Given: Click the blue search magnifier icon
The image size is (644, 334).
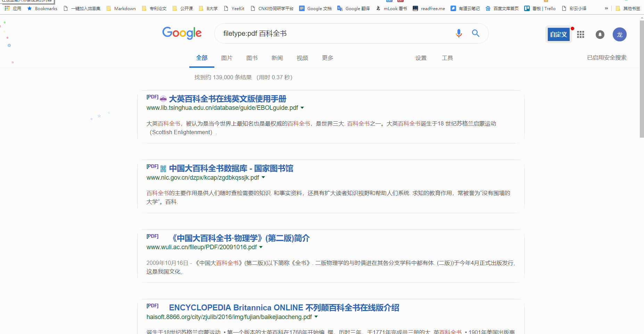Looking at the screenshot, I should tap(476, 33).
